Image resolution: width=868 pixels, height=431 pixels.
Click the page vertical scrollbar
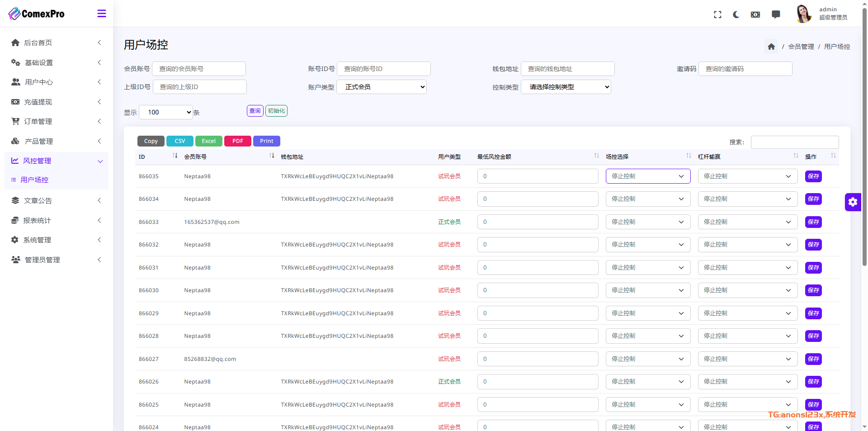(864, 136)
